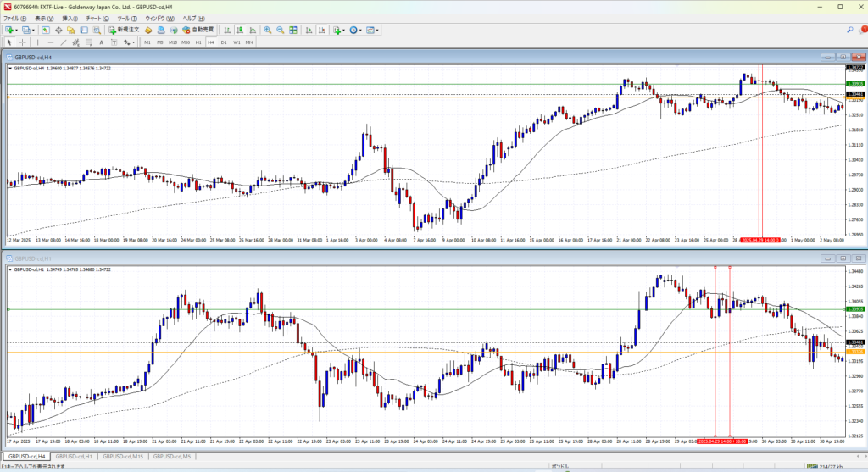
Task: Click the 新規注文 new order button
Action: (127, 30)
